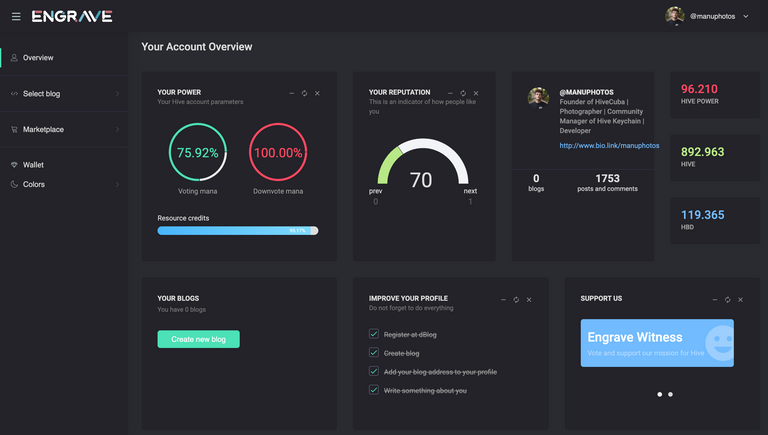
Task: Click the Voting mana 75.92% gauge
Action: coord(197,152)
